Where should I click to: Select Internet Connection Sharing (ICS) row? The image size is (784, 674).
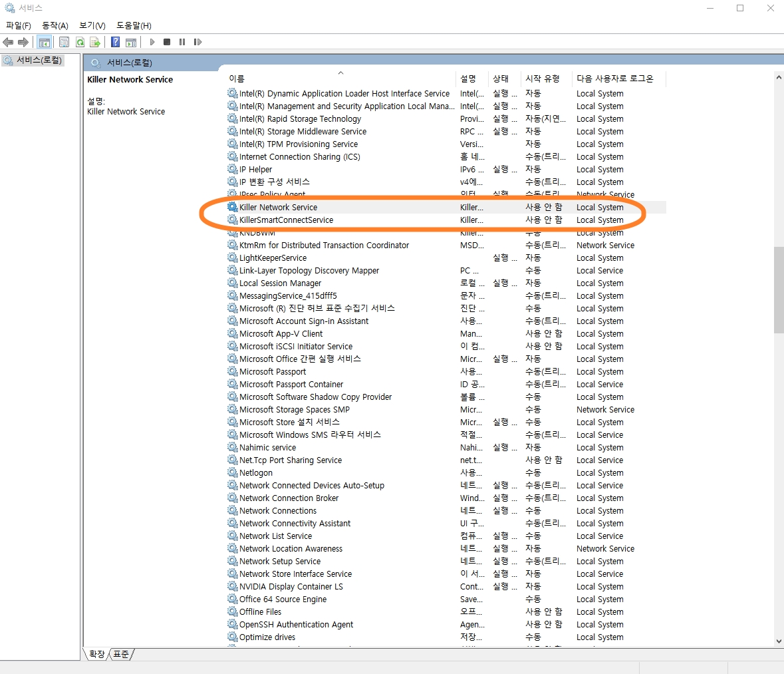pos(446,156)
